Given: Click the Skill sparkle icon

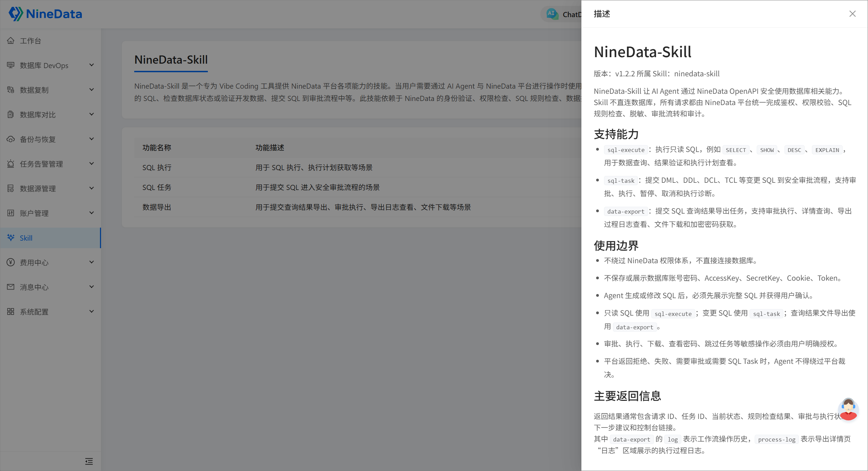Looking at the screenshot, I should point(11,238).
